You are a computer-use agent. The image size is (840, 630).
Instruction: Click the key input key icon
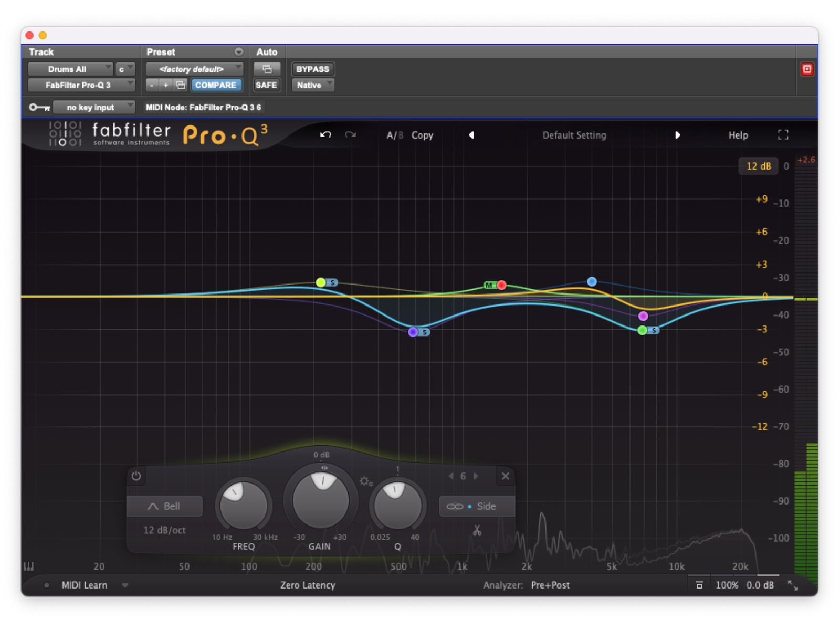tap(39, 107)
